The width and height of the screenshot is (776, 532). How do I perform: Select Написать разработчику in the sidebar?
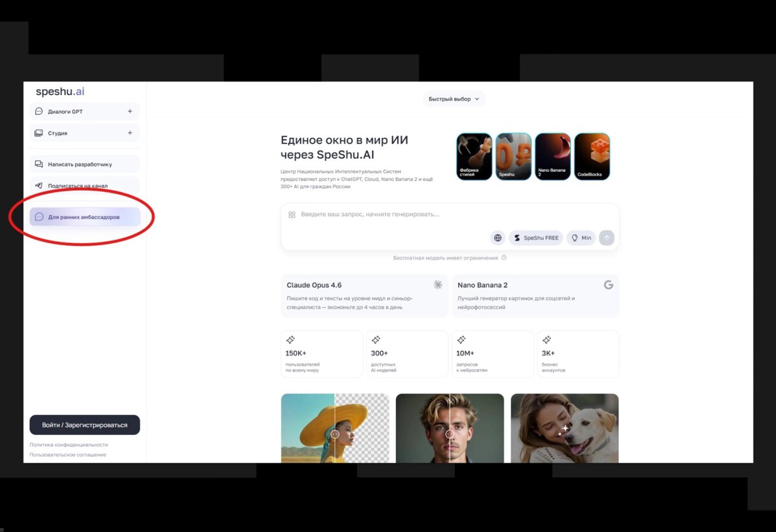point(85,164)
